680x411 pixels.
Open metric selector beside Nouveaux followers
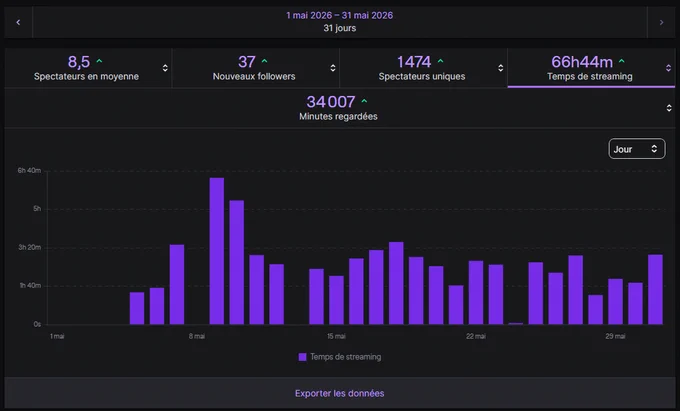coord(333,68)
